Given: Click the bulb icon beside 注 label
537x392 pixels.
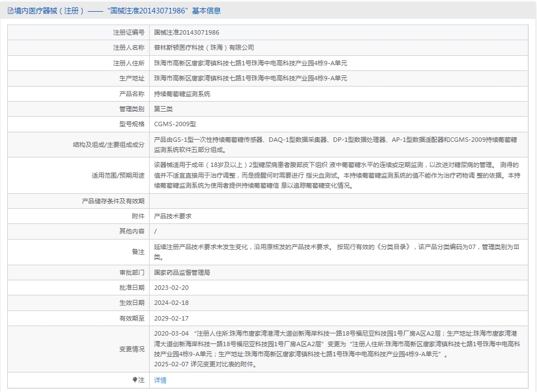Looking at the screenshot, I should pyautogui.click(x=135, y=380).
